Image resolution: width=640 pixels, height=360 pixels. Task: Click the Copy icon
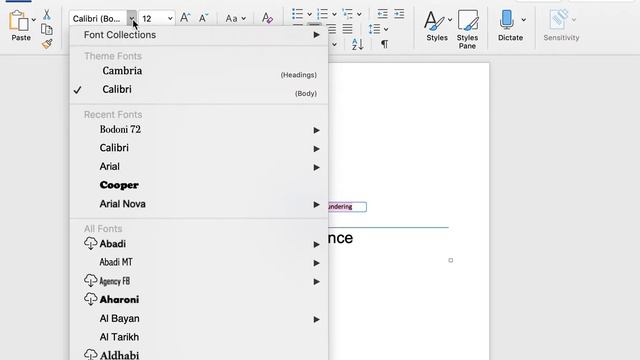47,29
